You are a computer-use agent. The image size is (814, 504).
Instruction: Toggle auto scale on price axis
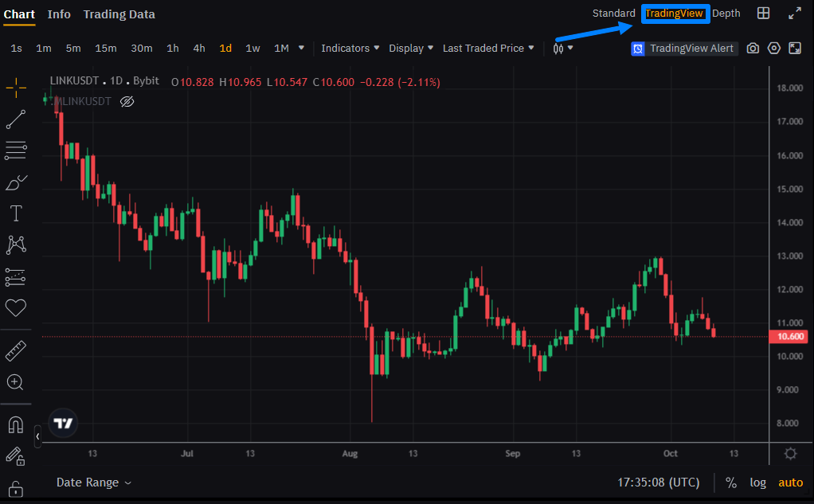click(x=790, y=483)
